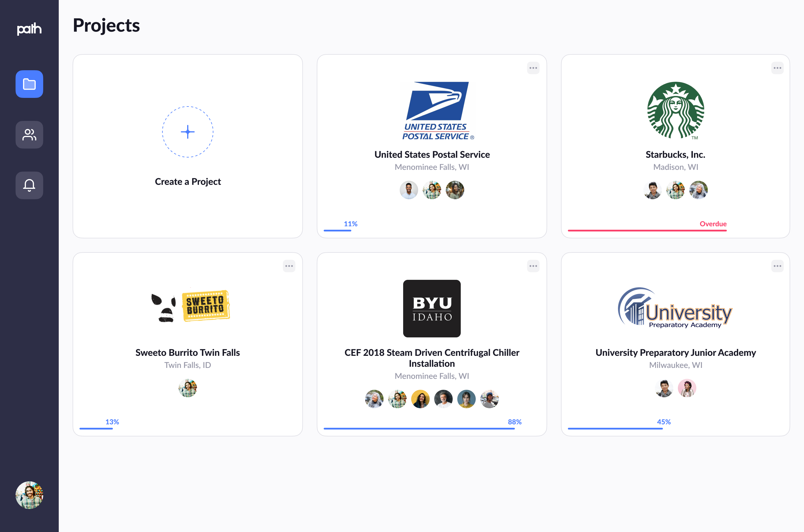Viewport: 804px width, 532px height.
Task: Open more options on Starbucks, Inc. card
Action: (777, 68)
